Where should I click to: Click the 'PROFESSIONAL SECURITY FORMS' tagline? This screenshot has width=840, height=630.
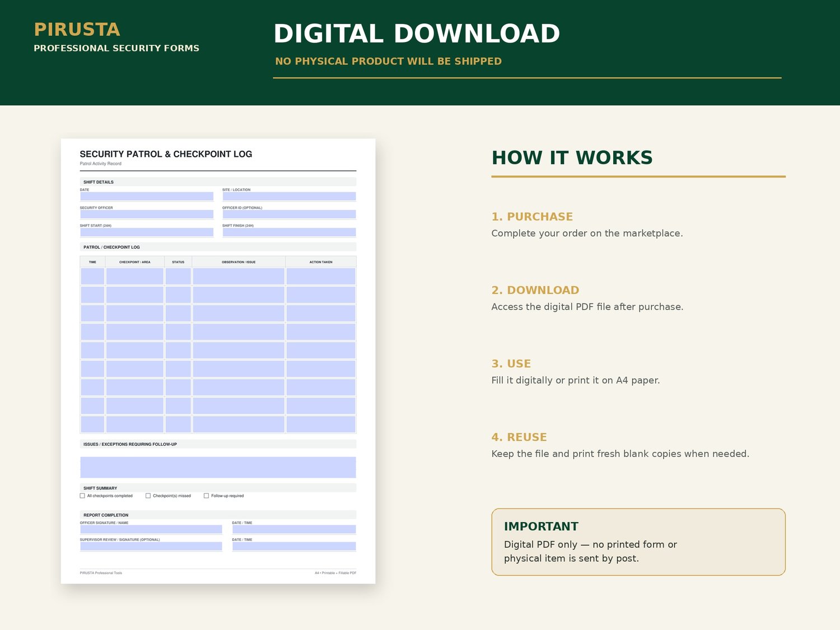pos(116,48)
